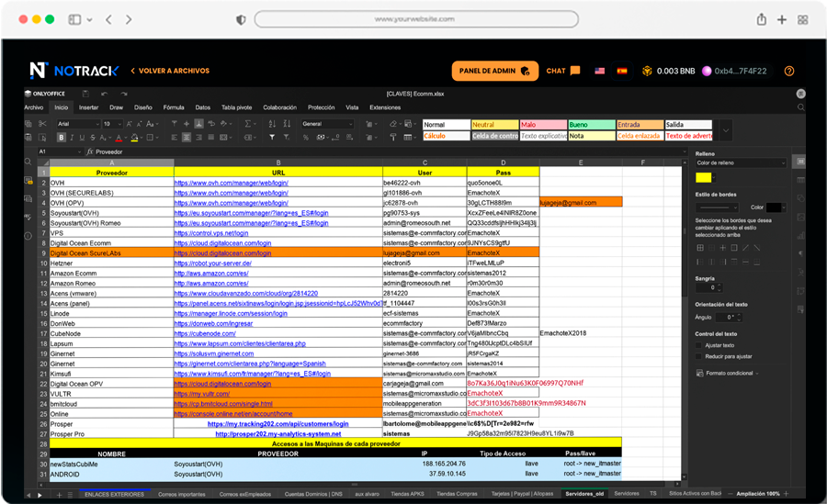Open the border line style dropdown

[x=717, y=207]
